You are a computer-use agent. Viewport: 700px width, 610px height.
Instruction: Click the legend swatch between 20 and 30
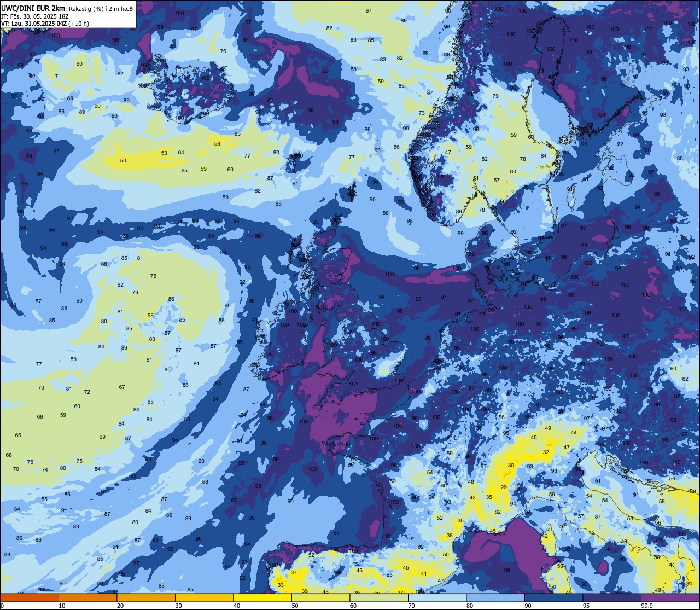pyautogui.click(x=146, y=598)
